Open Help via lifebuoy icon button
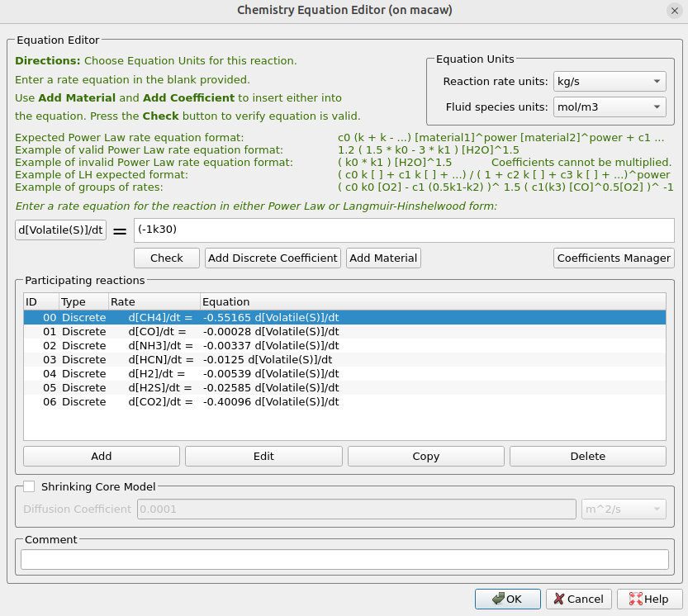 click(x=649, y=599)
